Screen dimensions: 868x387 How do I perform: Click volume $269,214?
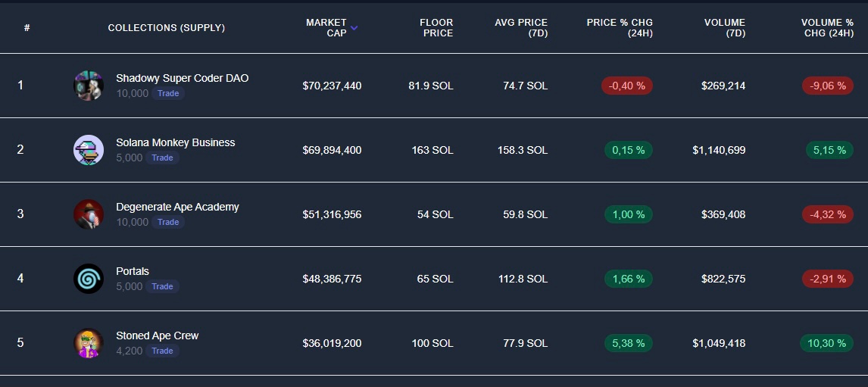click(x=723, y=86)
